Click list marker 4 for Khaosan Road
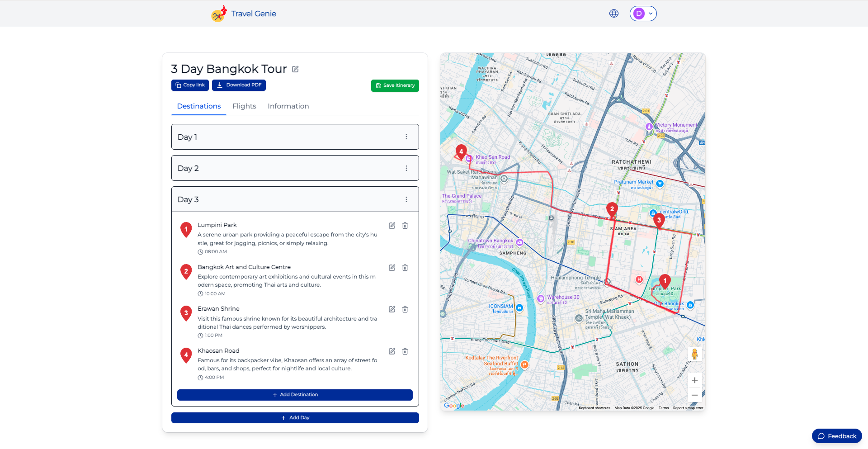868x449 pixels. 186,355
